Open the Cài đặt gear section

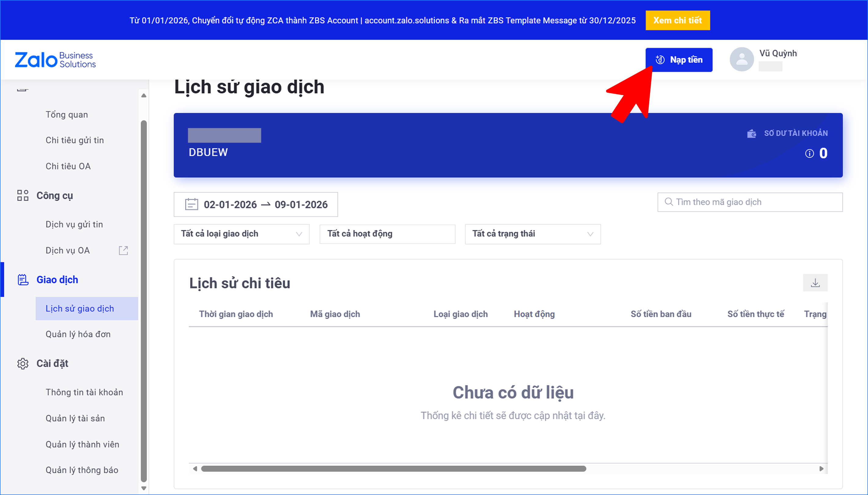[23, 364]
